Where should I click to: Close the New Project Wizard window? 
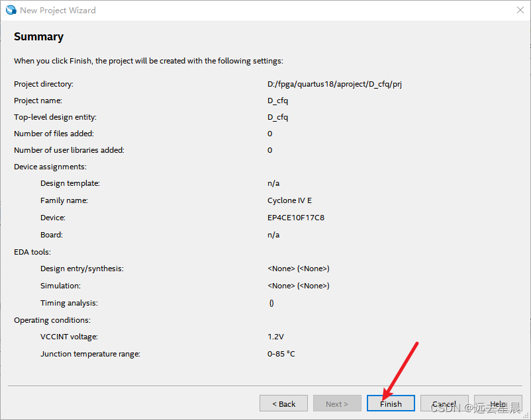point(520,10)
